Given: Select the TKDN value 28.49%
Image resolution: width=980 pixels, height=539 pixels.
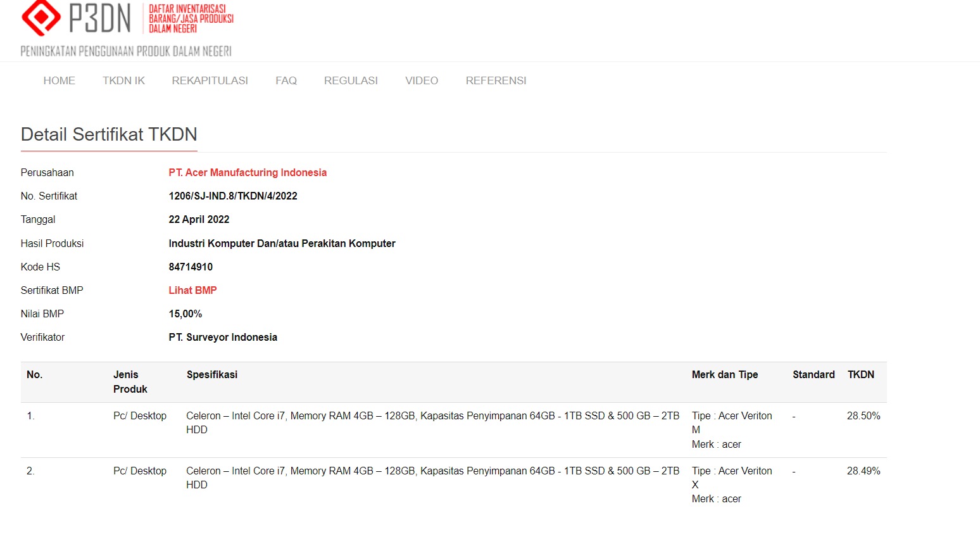Looking at the screenshot, I should pyautogui.click(x=864, y=471).
